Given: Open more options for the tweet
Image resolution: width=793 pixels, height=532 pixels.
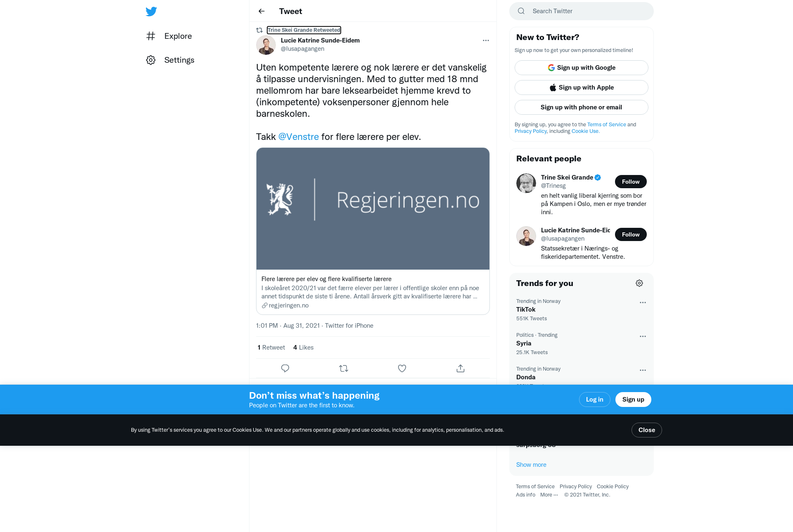Looking at the screenshot, I should [x=486, y=40].
